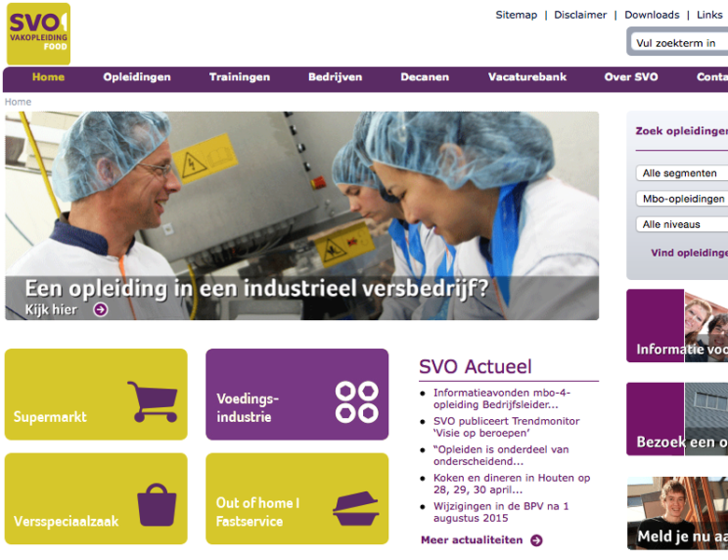Focus the Vul zoekterm in search field

[x=679, y=43]
